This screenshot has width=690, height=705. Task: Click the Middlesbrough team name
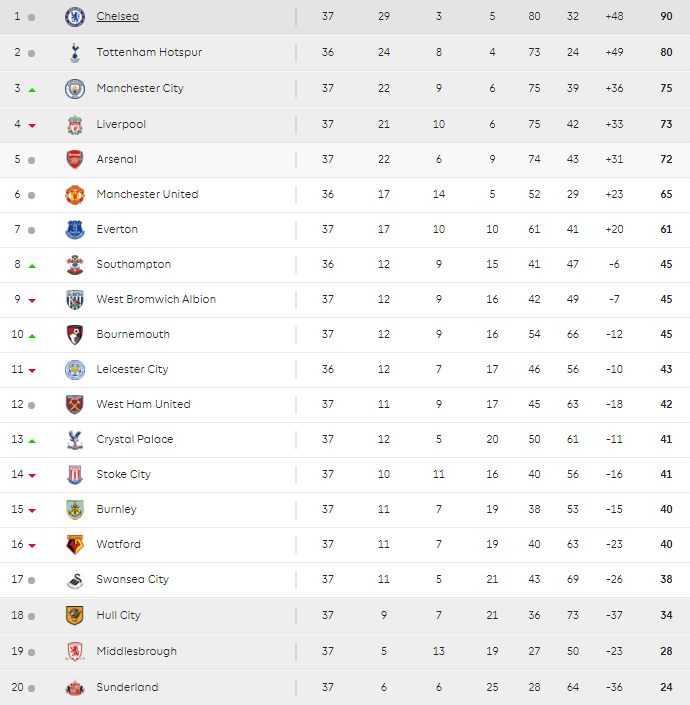pyautogui.click(x=137, y=651)
